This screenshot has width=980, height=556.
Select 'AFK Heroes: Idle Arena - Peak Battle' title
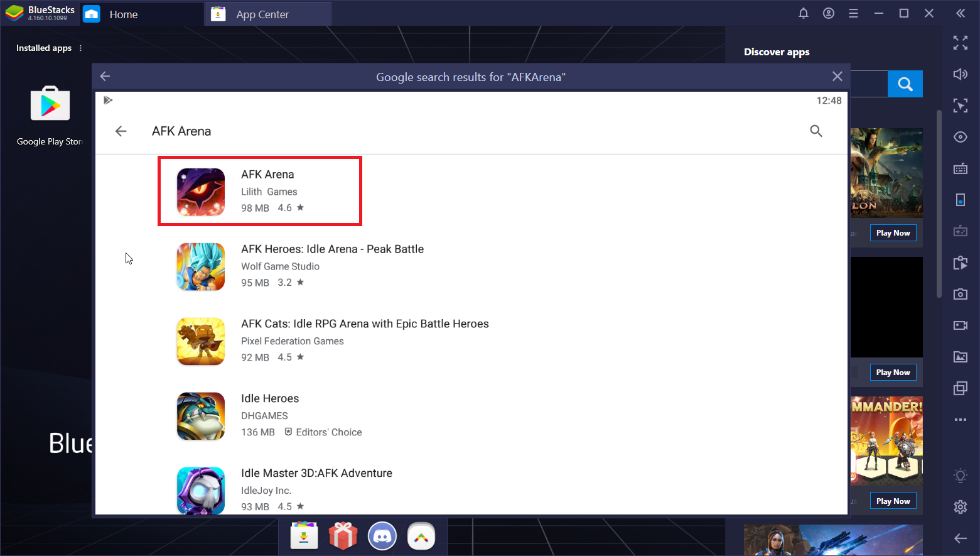tap(333, 249)
